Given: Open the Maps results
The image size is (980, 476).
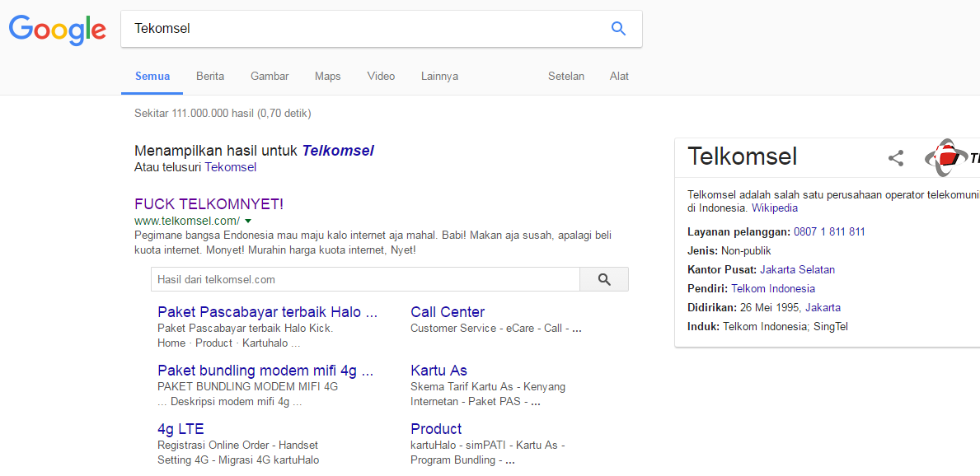Looking at the screenshot, I should coord(327,76).
